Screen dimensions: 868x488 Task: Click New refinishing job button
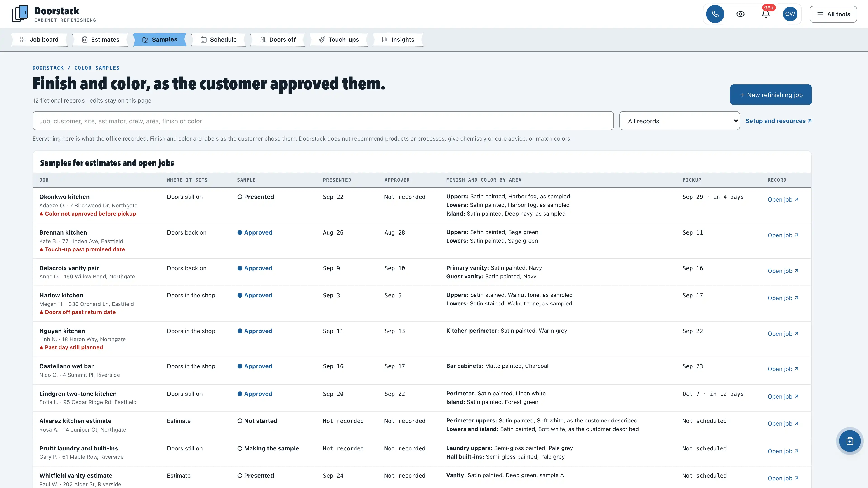pos(771,95)
